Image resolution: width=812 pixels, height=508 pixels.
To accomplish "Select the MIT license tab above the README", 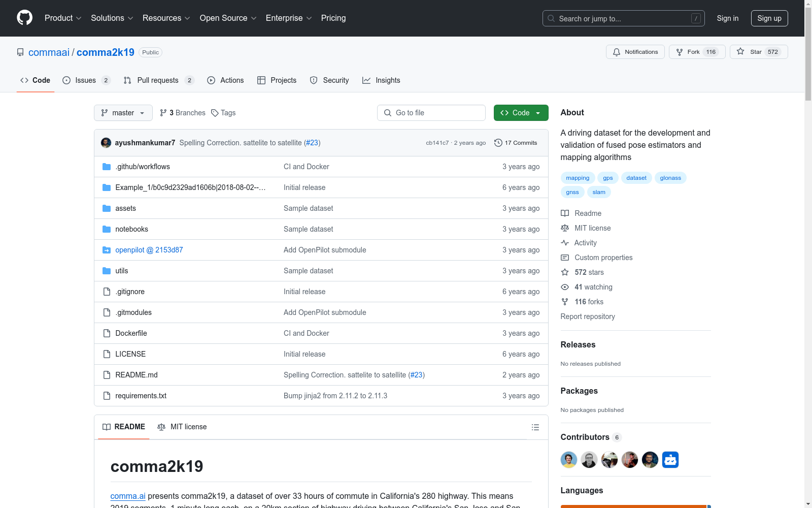I will click(x=182, y=427).
